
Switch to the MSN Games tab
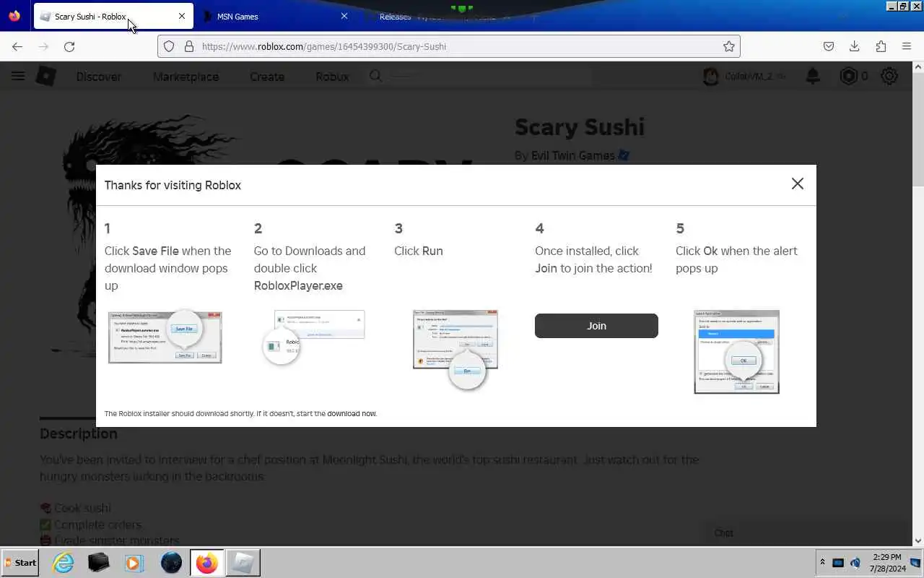pos(274,17)
